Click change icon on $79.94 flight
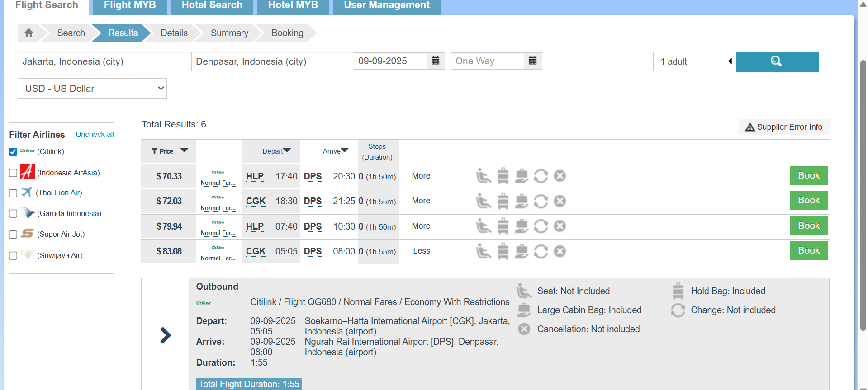868x390 pixels. [x=541, y=226]
